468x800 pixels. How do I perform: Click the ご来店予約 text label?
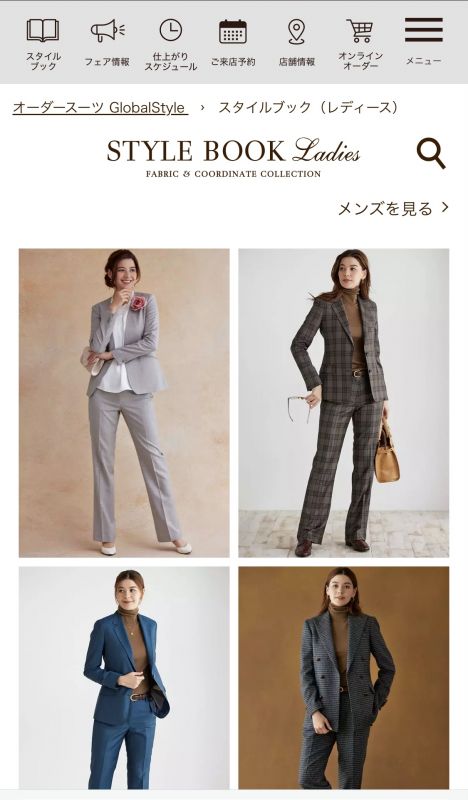(x=233, y=62)
